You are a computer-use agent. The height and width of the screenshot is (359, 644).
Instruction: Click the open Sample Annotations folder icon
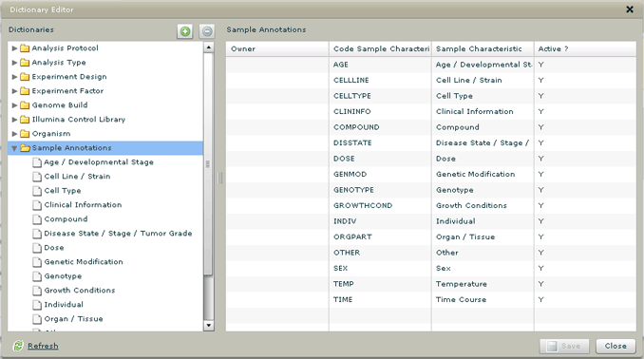[26, 148]
